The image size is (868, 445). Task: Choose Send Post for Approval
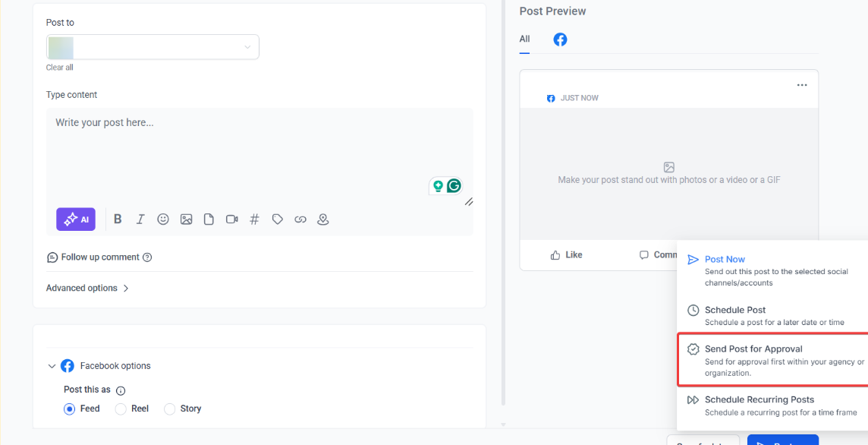click(753, 349)
